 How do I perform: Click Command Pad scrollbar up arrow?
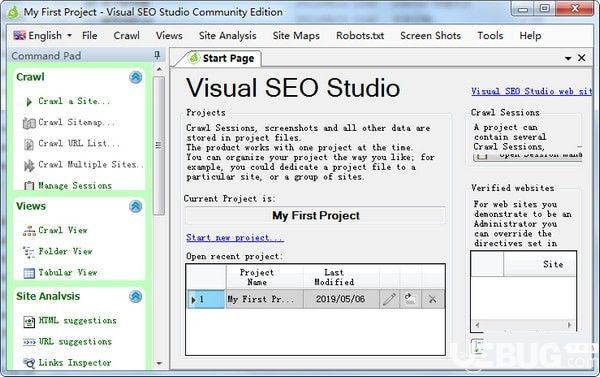pos(160,69)
